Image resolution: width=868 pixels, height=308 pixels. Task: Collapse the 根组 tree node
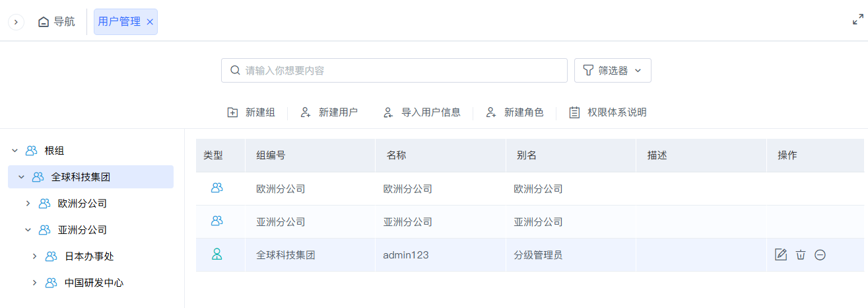point(15,151)
